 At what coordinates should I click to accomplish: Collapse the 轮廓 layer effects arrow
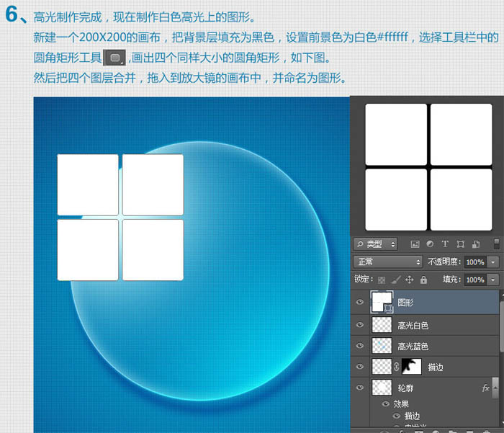495,388
